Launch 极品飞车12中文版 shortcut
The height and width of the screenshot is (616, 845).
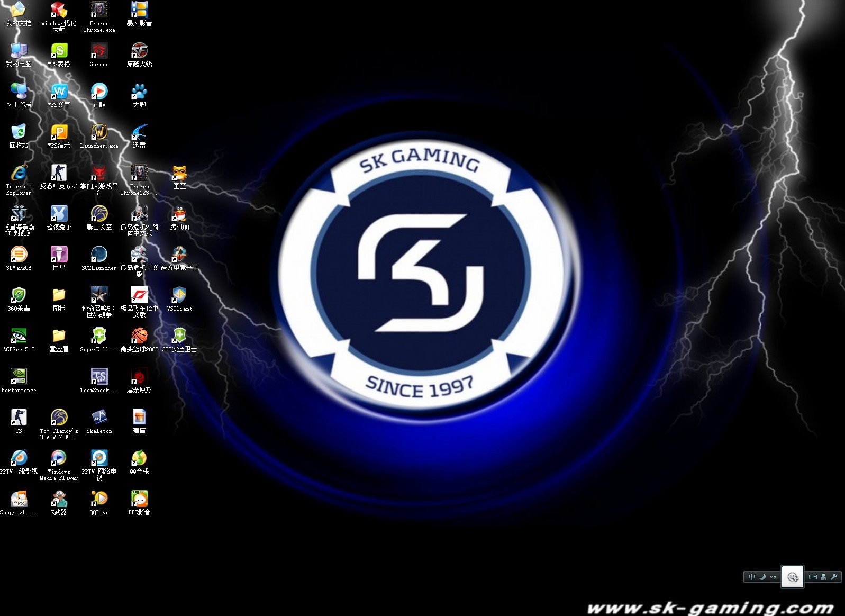139,295
